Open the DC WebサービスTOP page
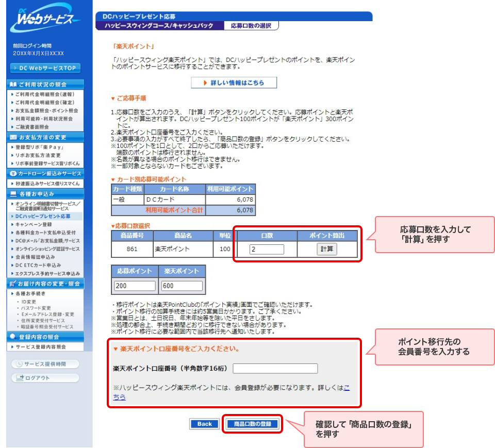This screenshot has height=448, width=495. click(45, 68)
